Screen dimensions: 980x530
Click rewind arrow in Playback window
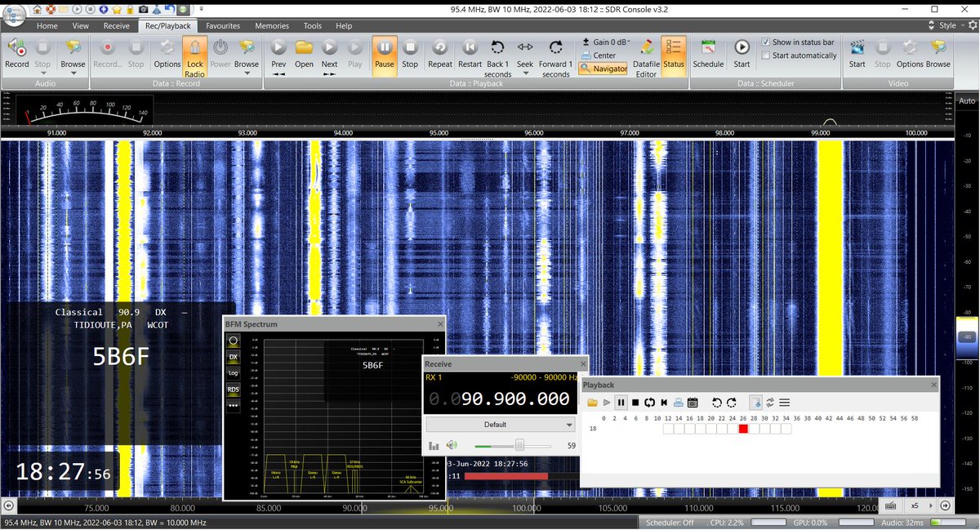pos(717,403)
